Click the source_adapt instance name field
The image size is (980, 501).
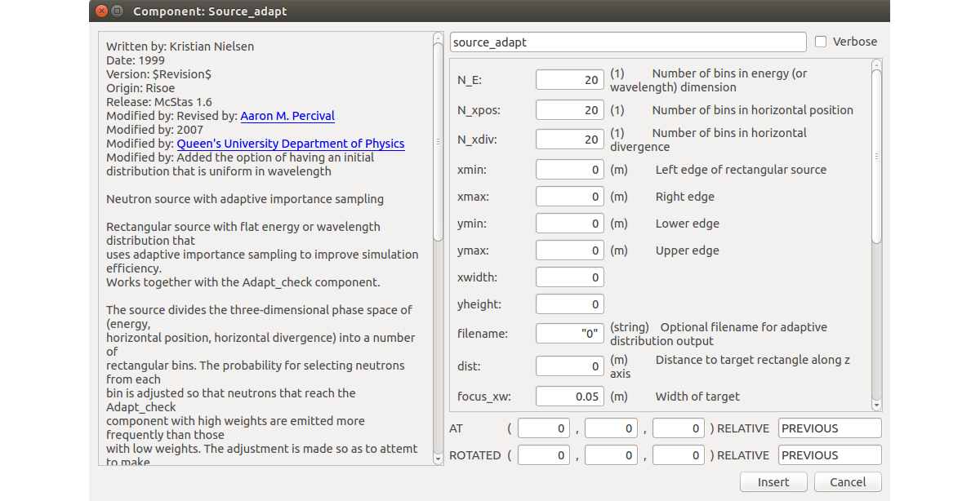pos(627,42)
